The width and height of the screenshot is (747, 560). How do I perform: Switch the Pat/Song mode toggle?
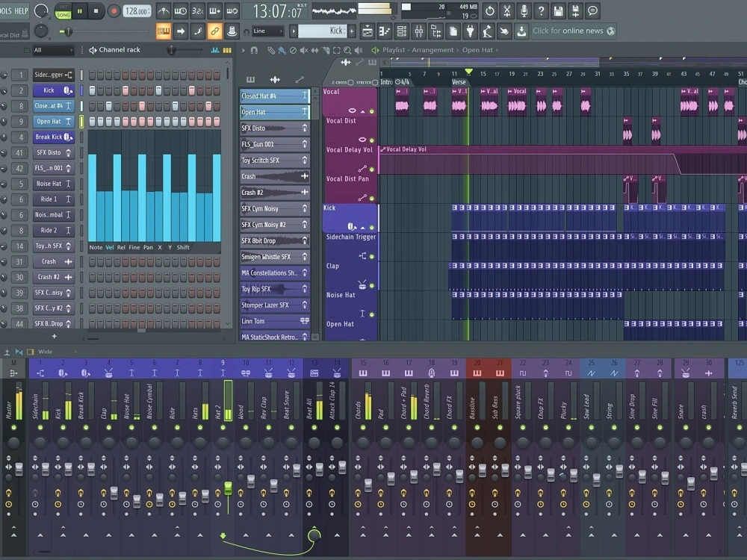pos(63,10)
